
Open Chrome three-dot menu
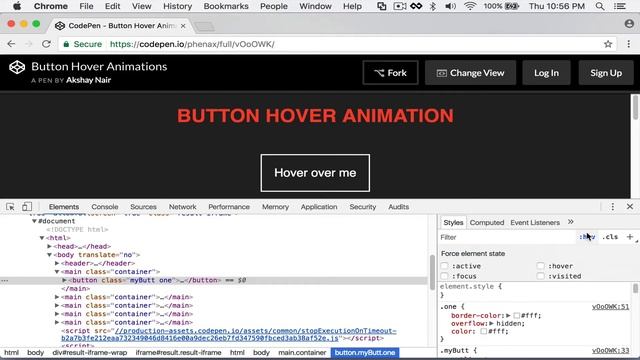point(629,44)
